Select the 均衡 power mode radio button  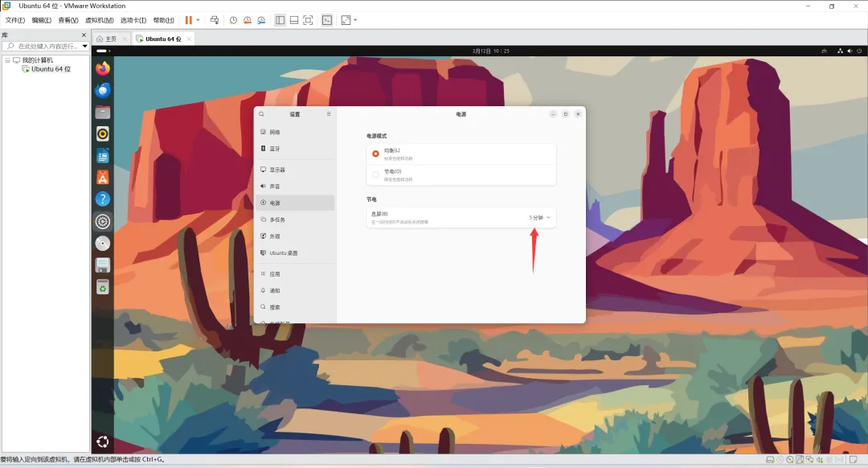tap(375, 154)
